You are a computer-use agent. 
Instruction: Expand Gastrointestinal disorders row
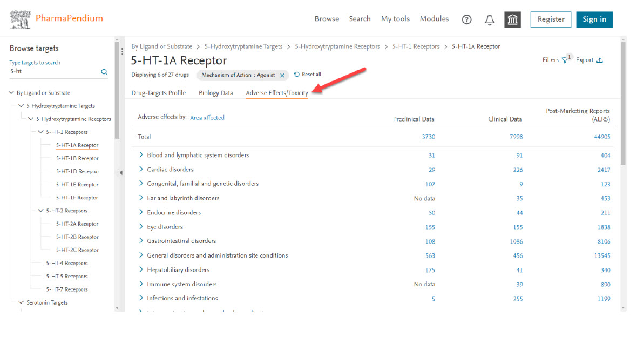141,241
